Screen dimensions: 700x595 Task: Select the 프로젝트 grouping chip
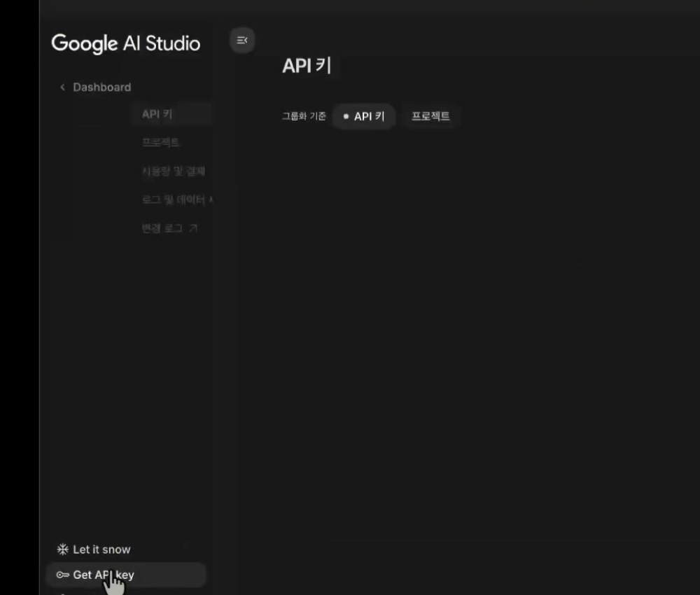[x=430, y=116]
